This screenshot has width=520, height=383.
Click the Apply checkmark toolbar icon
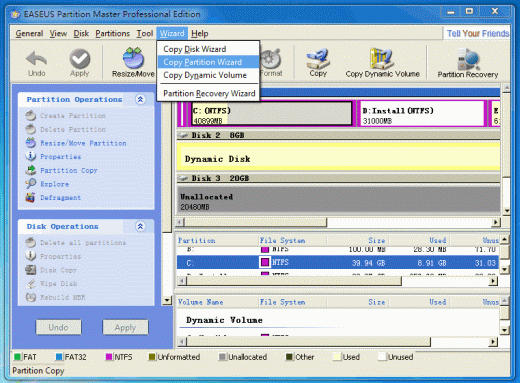point(80,59)
